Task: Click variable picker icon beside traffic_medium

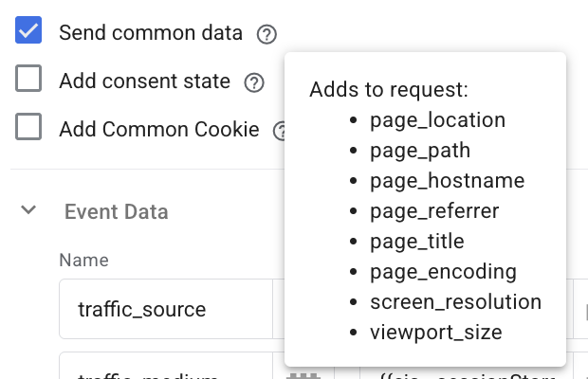Action: pyautogui.click(x=303, y=375)
